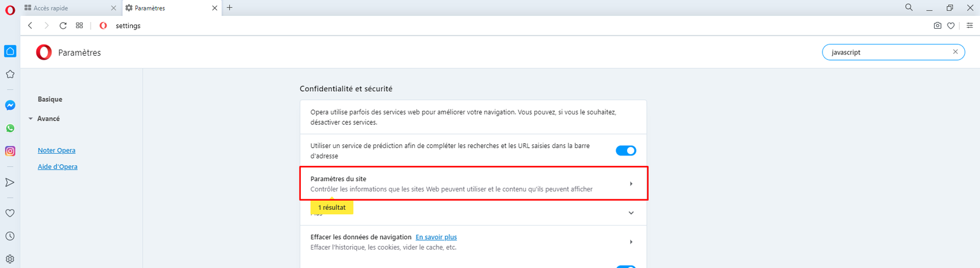This screenshot has width=980, height=268.
Task: Collapse the Avancé sidebar section
Action: [31, 119]
